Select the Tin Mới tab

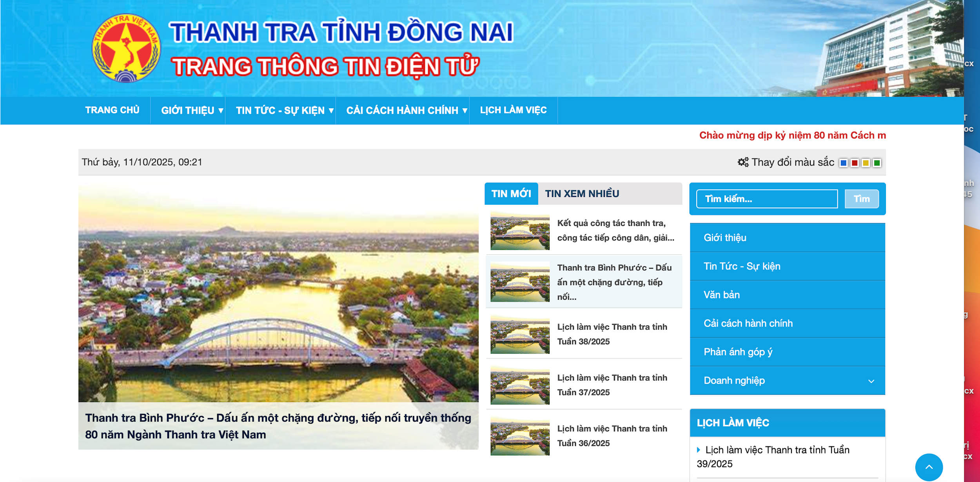511,194
